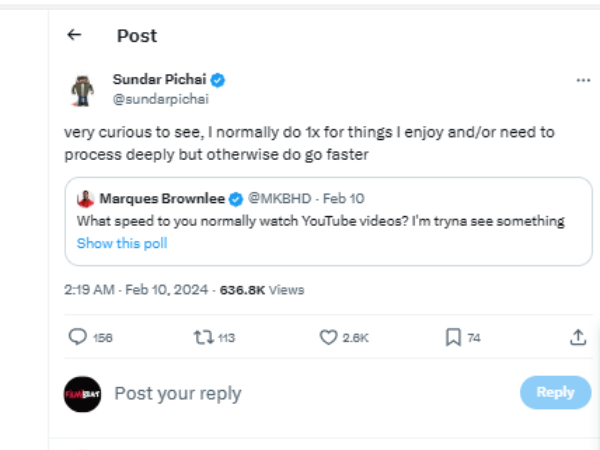Click the back arrow icon

[x=73, y=35]
